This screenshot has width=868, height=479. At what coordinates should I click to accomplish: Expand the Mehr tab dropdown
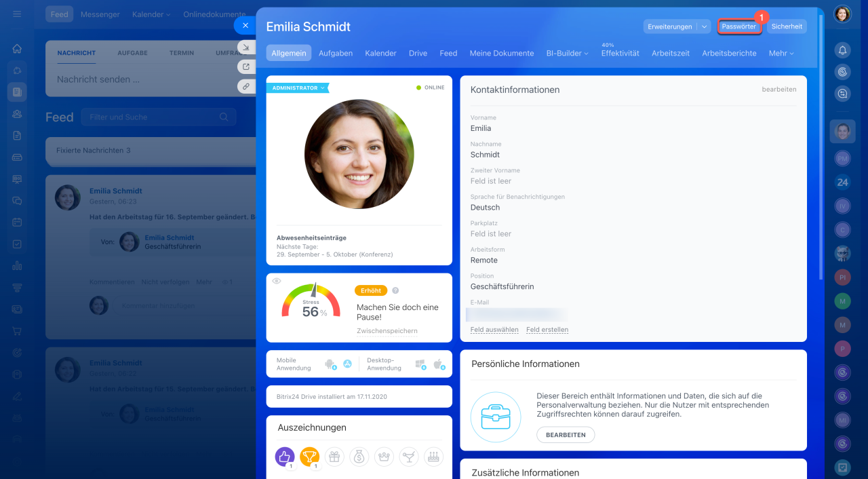[781, 53]
